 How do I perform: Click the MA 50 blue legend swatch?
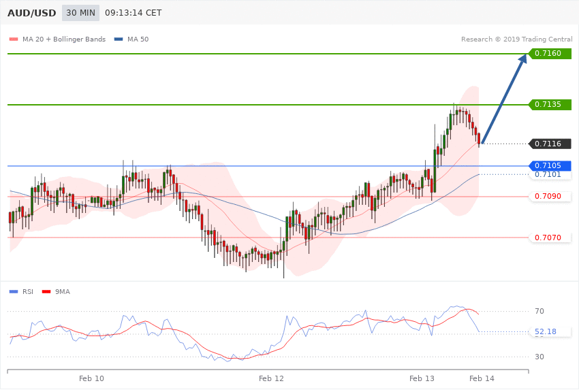click(x=119, y=39)
